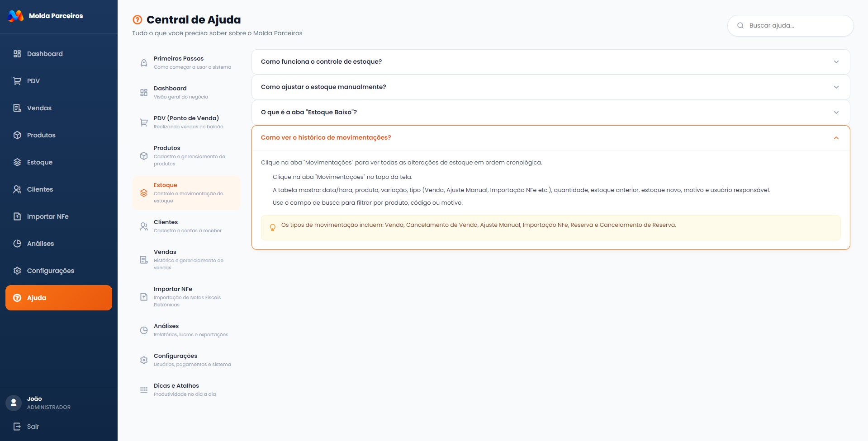Click the Análises pie chart icon in sidebar

[x=17, y=244]
